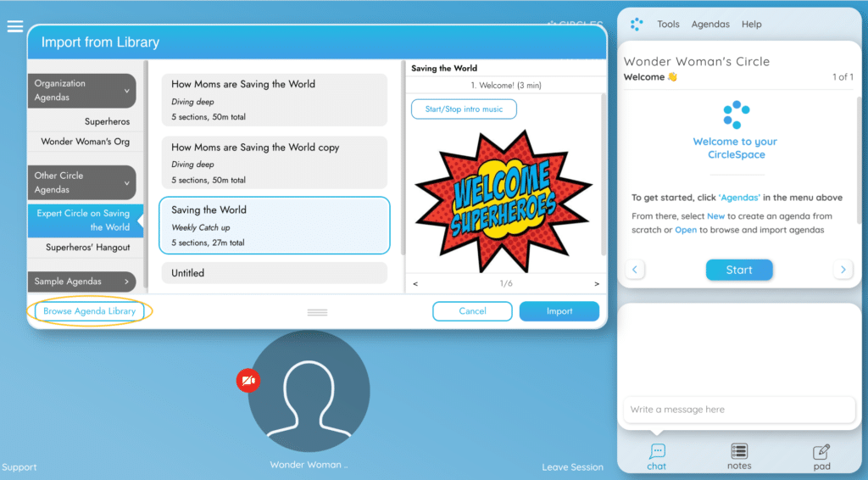The width and height of the screenshot is (868, 480).
Task: Click the Browse Agenda Library button
Action: [89, 311]
